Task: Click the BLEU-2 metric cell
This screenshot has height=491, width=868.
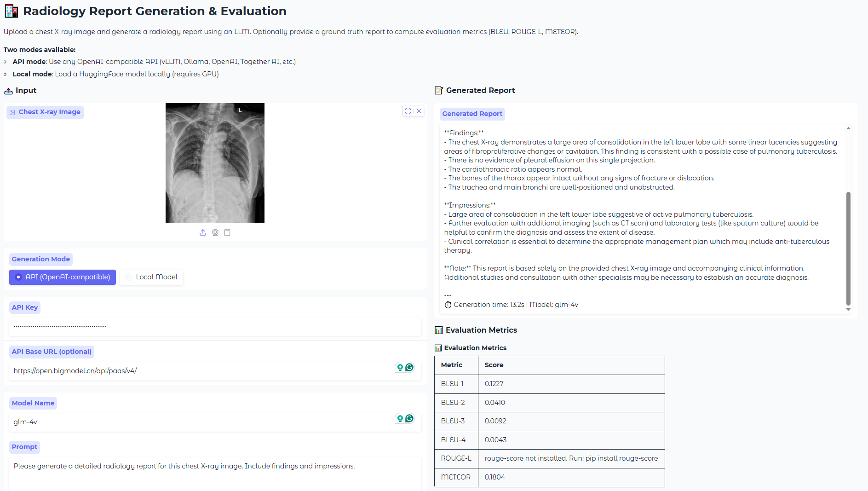Action: (x=456, y=403)
